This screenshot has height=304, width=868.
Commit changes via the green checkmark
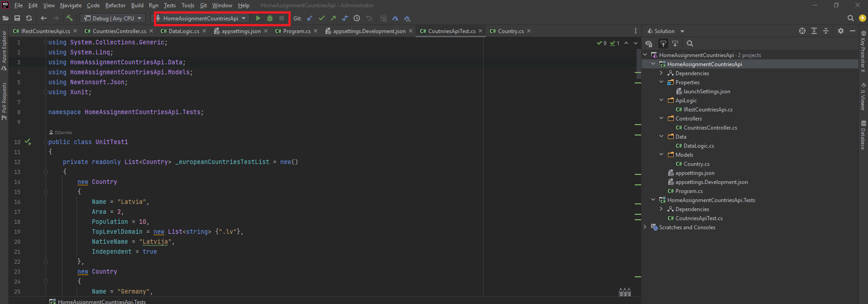pos(321,18)
